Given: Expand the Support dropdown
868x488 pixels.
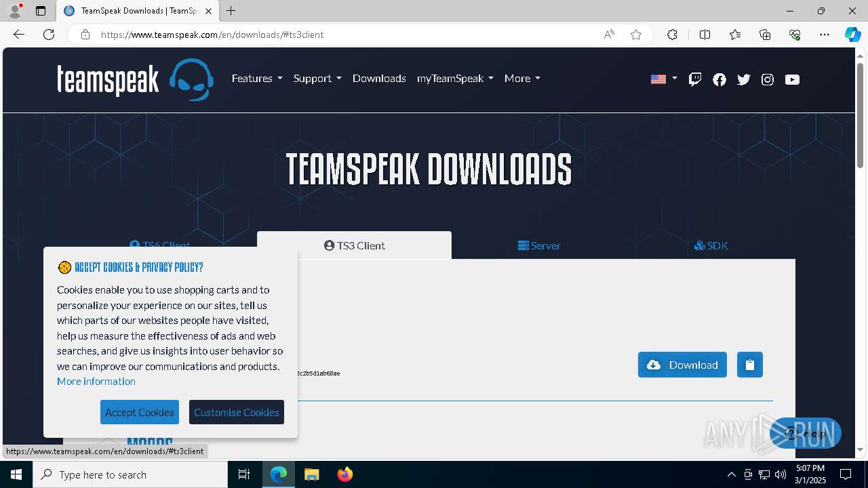Looking at the screenshot, I should pyautogui.click(x=317, y=79).
